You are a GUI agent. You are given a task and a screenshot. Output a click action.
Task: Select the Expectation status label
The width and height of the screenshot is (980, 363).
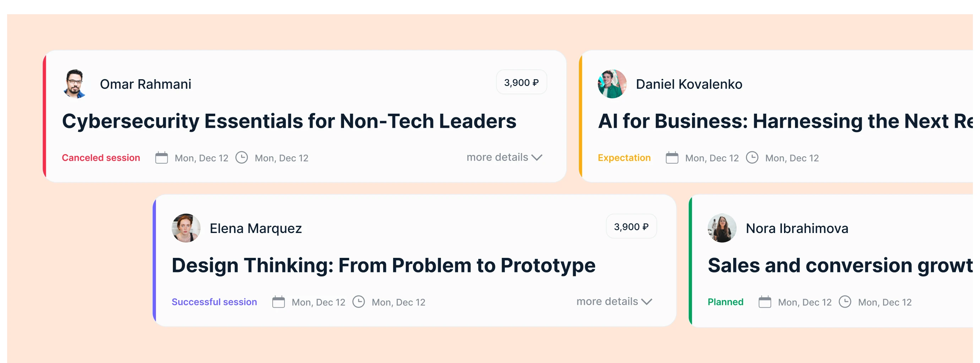pyautogui.click(x=624, y=157)
